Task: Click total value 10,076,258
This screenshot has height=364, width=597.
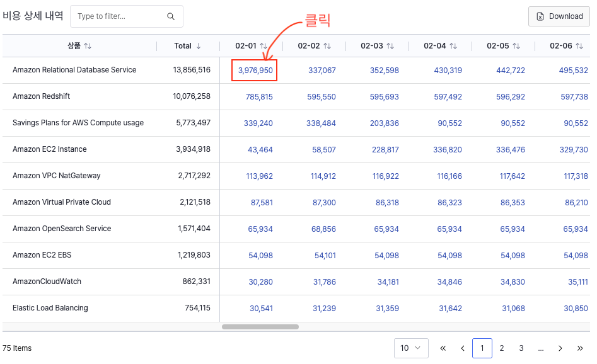Action: [x=192, y=96]
